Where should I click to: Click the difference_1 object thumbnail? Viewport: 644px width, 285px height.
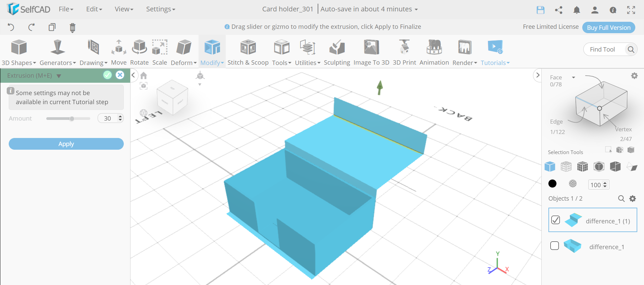(x=573, y=246)
